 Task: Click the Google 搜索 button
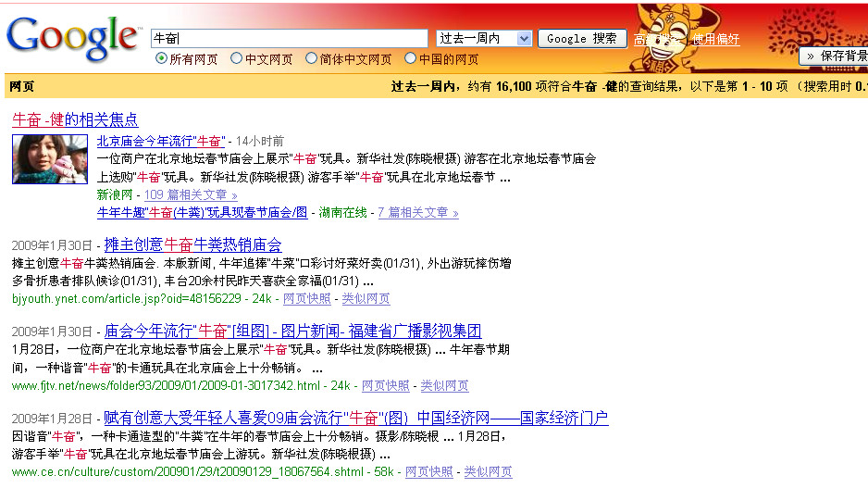pos(582,38)
